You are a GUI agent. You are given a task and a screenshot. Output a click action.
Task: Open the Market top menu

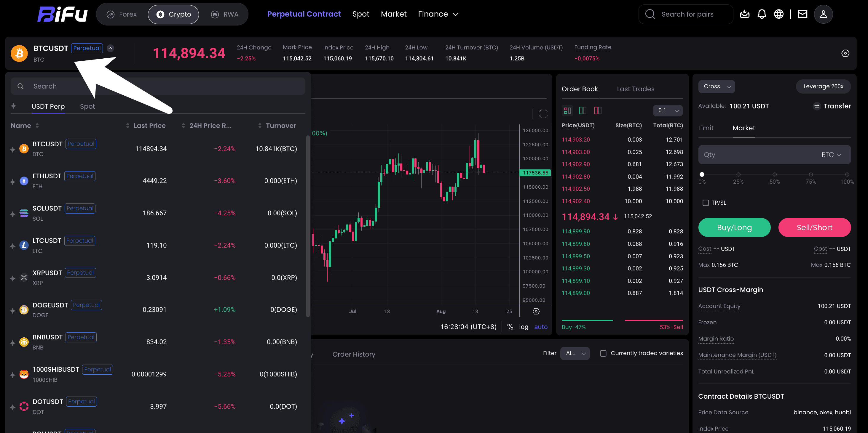click(394, 14)
